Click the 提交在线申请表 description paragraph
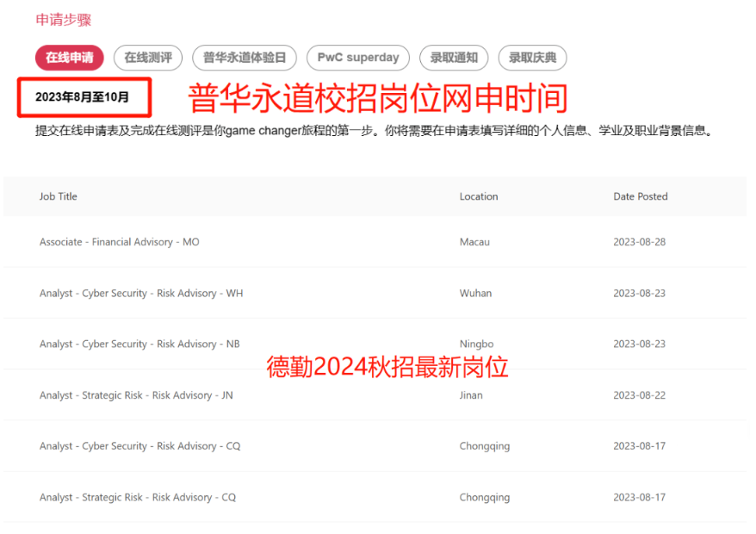 [375, 131]
